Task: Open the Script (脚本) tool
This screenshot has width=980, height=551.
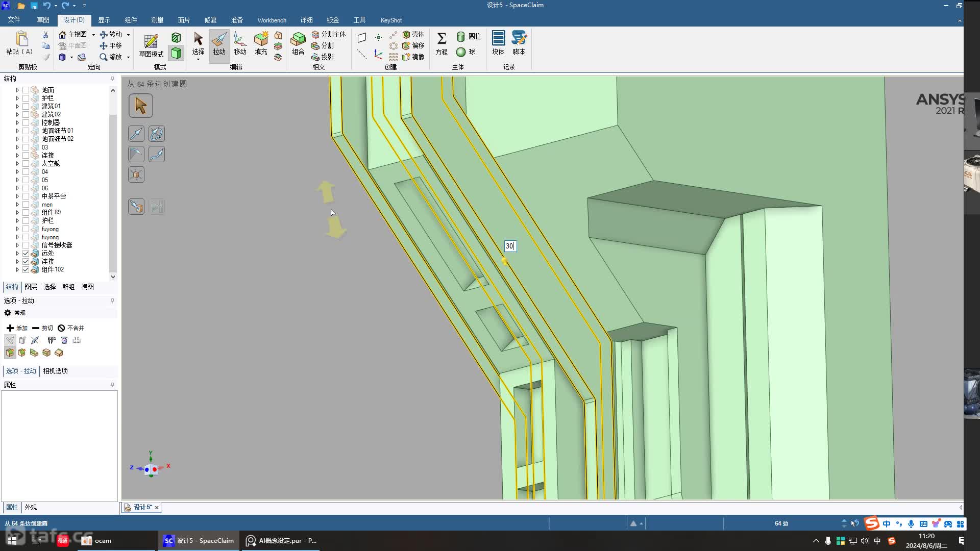Action: click(x=519, y=43)
